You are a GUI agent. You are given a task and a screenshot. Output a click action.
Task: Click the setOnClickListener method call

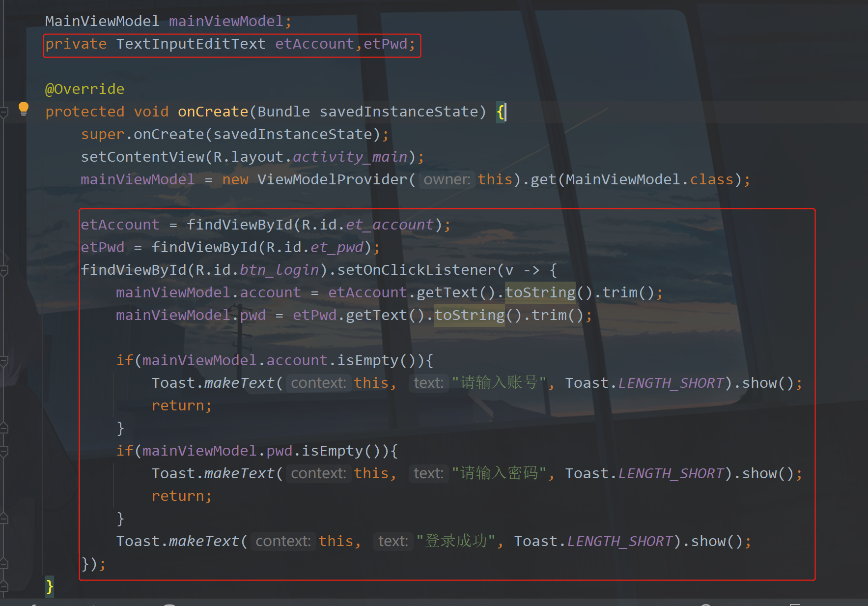pos(417,270)
